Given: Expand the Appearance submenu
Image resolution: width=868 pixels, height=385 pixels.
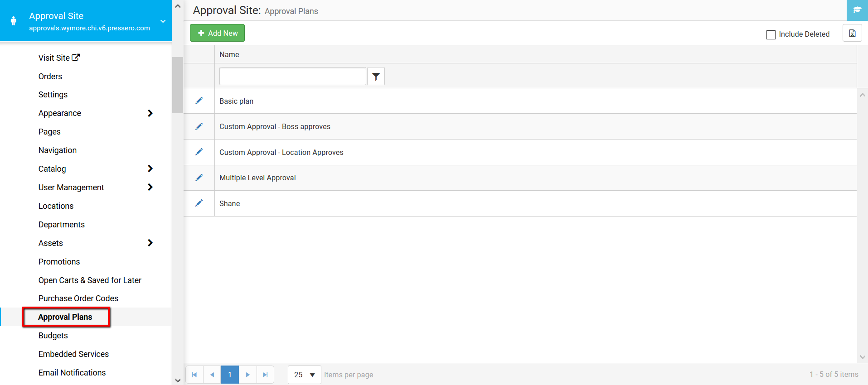Looking at the screenshot, I should click(x=150, y=113).
